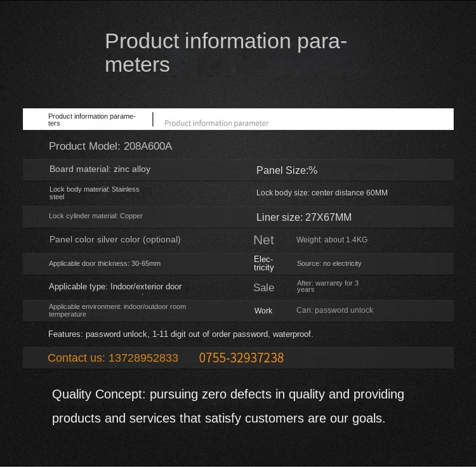Click the large "Product information parameters" heading
This screenshot has width=476, height=467.
click(x=225, y=52)
